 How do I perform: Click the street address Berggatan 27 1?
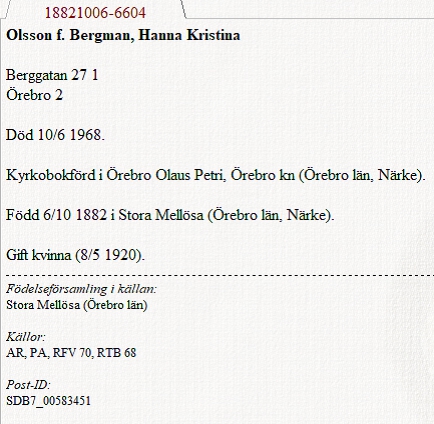52,75
